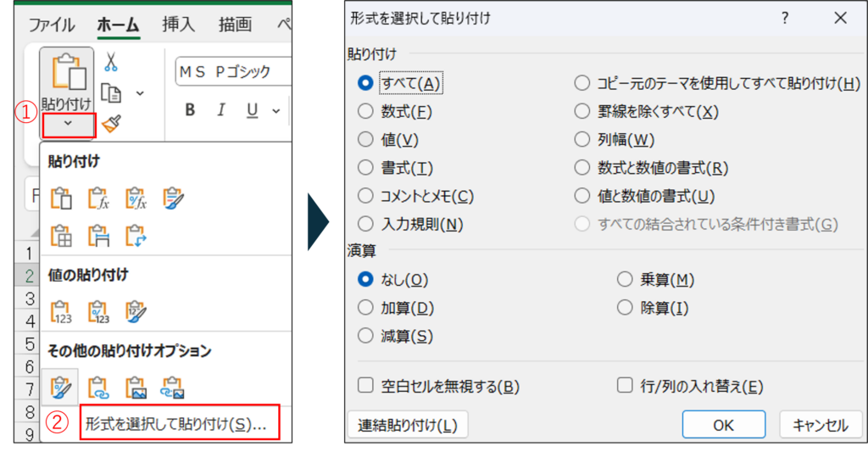The width and height of the screenshot is (868, 452).
Task: Toggle Italic formatting
Action: pos(221,109)
